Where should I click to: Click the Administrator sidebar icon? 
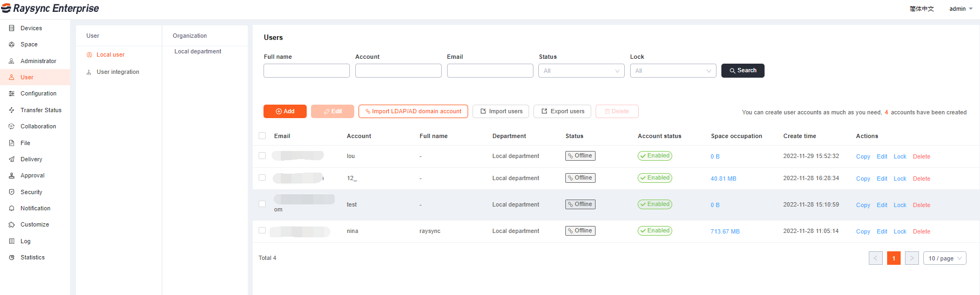click(x=11, y=61)
